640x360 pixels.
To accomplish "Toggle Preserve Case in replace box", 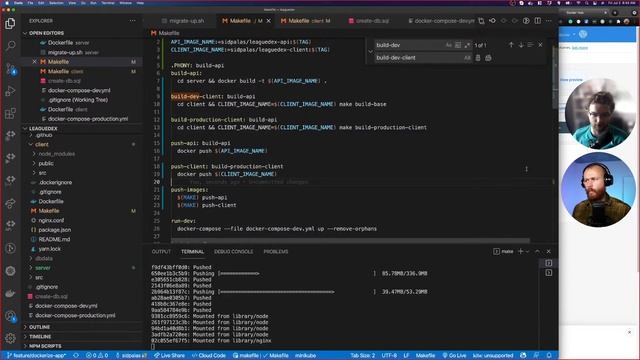I will tap(467, 58).
